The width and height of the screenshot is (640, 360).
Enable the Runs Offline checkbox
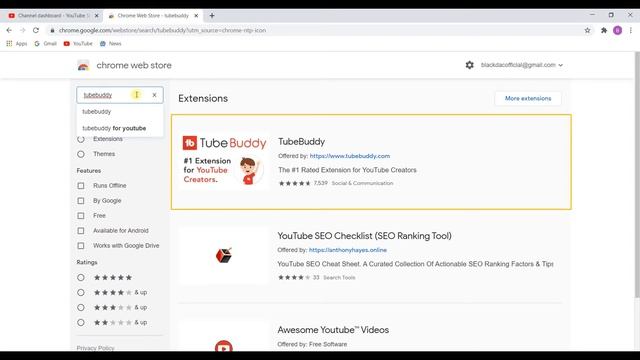(x=81, y=186)
